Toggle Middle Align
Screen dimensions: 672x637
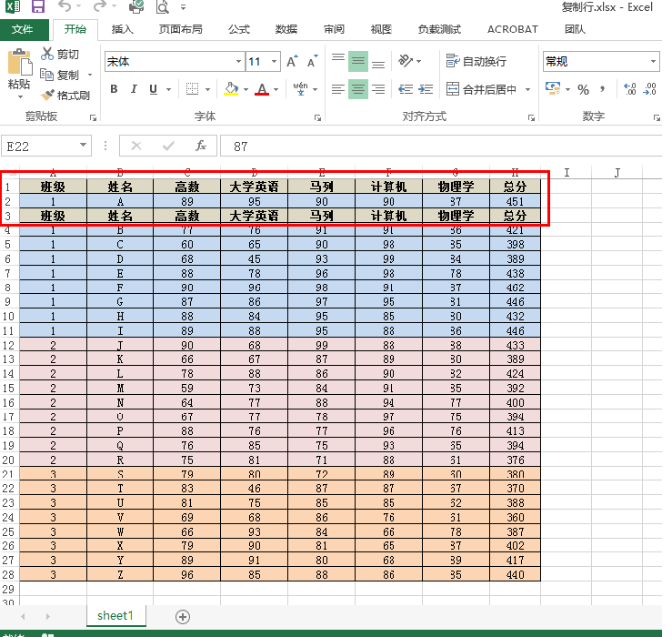(x=358, y=61)
